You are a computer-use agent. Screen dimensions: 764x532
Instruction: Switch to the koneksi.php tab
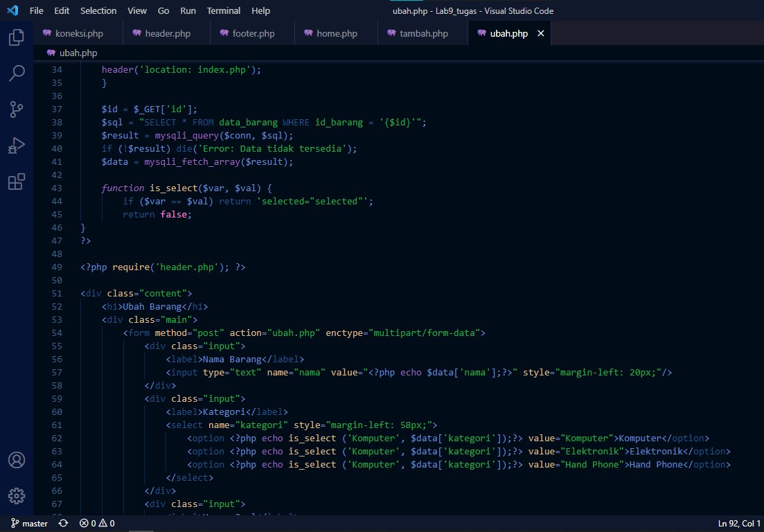(78, 34)
